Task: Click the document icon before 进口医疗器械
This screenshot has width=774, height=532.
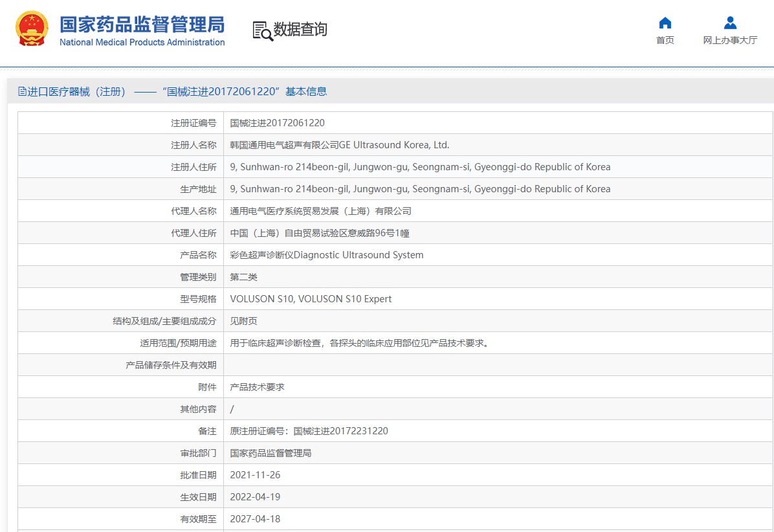Action: click(22, 91)
